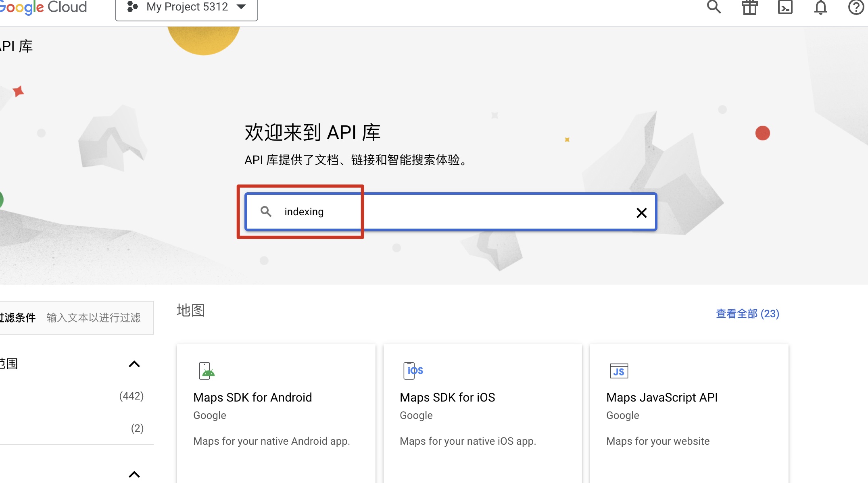Collapse the 范围 filter section chevron
Image resolution: width=868 pixels, height=483 pixels.
tap(134, 364)
